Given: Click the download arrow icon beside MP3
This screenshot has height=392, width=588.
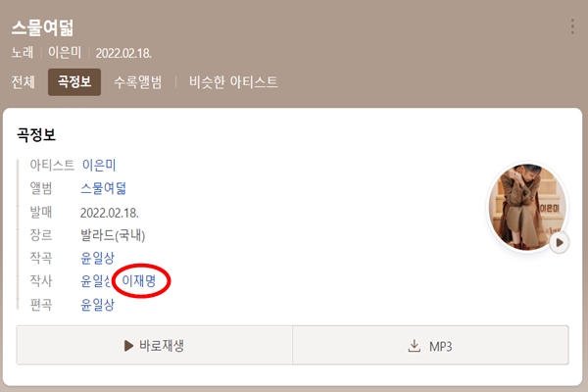Looking at the screenshot, I should [x=414, y=346].
